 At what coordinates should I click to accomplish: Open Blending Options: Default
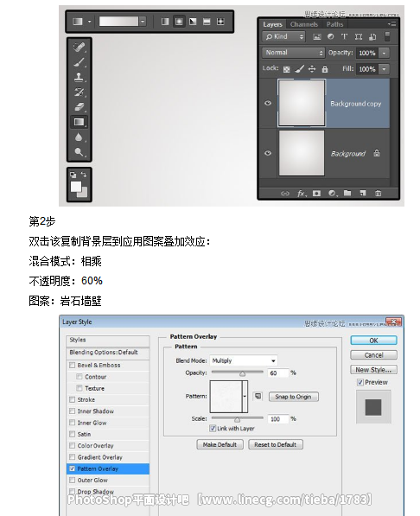(x=108, y=353)
